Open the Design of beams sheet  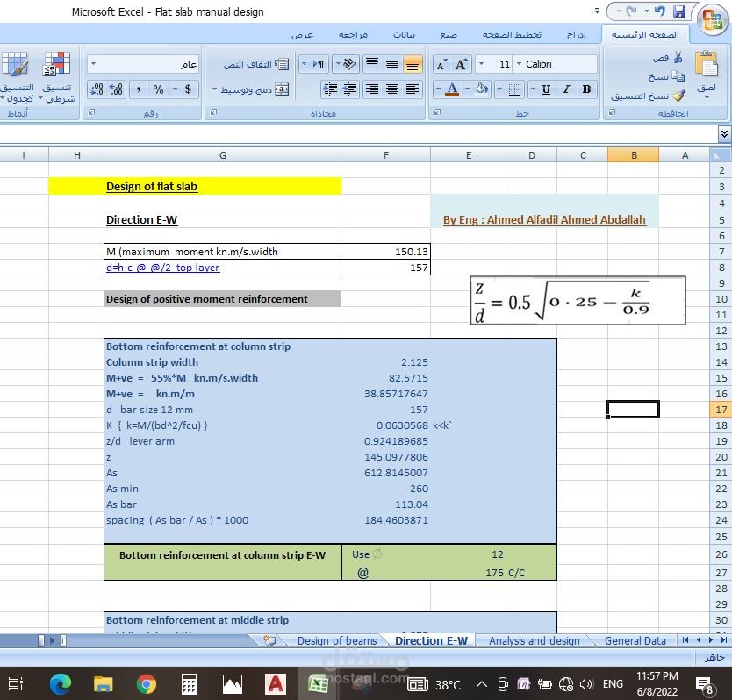click(336, 640)
